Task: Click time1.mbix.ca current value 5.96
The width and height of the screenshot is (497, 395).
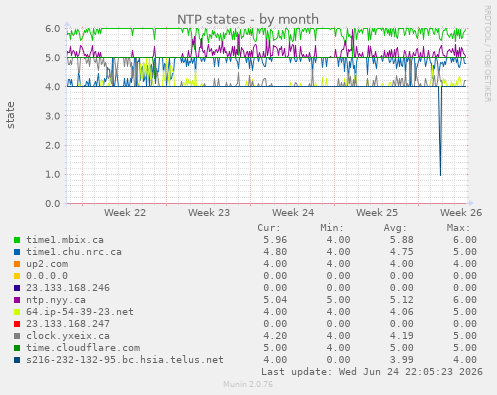Action: coord(275,240)
